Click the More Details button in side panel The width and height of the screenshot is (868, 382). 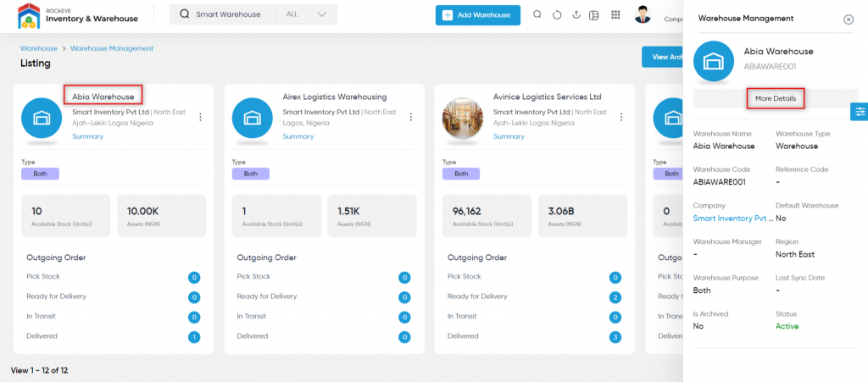776,98
